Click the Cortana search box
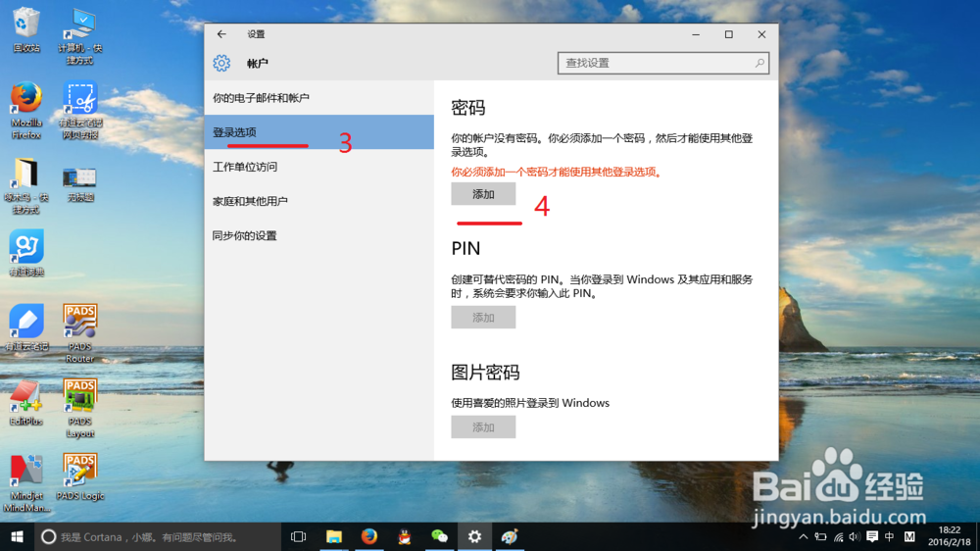This screenshot has width=980, height=551. pyautogui.click(x=158, y=536)
